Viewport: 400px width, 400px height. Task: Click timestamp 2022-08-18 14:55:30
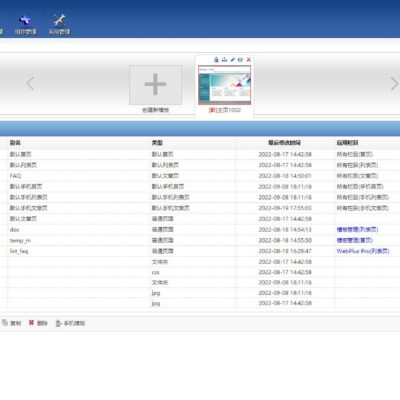(285, 240)
